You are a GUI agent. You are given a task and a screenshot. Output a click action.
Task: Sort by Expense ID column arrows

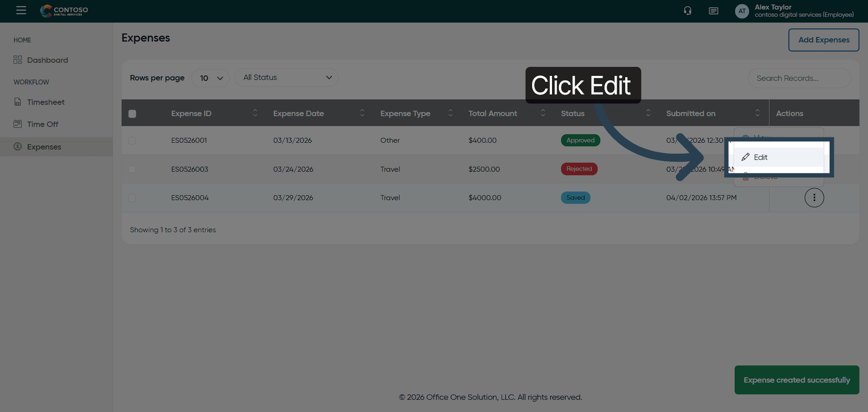pos(255,113)
